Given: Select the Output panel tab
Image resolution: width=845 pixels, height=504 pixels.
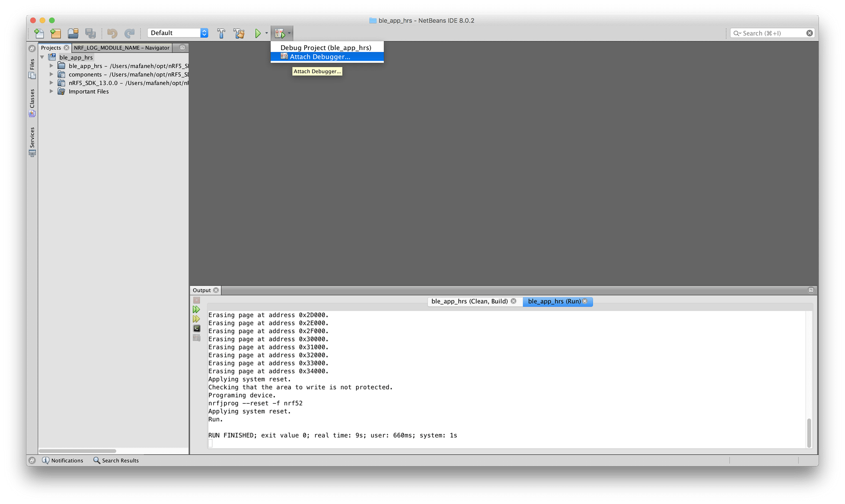Looking at the screenshot, I should pos(202,290).
